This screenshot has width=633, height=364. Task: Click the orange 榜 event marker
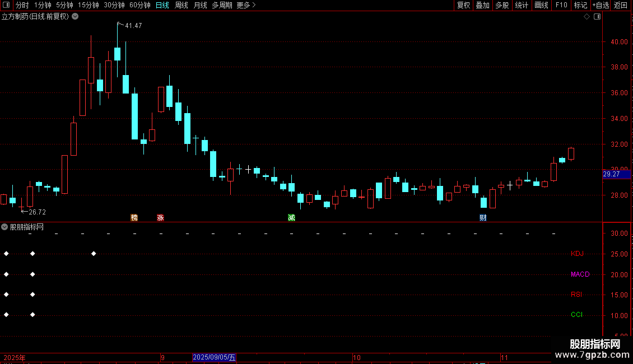(x=134, y=217)
